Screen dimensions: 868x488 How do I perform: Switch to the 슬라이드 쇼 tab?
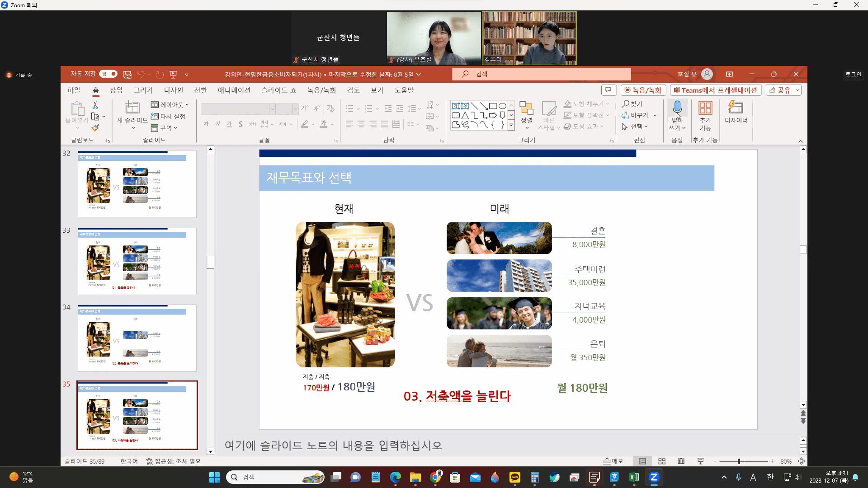coord(279,90)
